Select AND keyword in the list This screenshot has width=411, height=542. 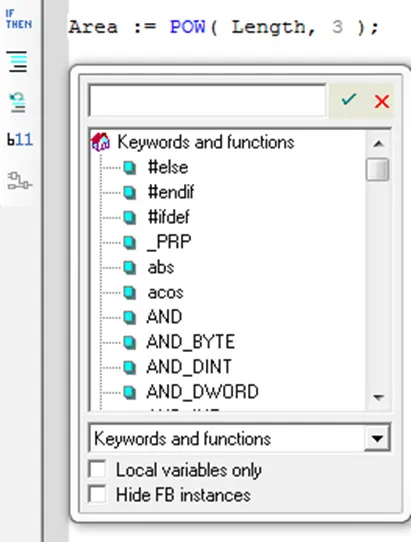pyautogui.click(x=164, y=317)
